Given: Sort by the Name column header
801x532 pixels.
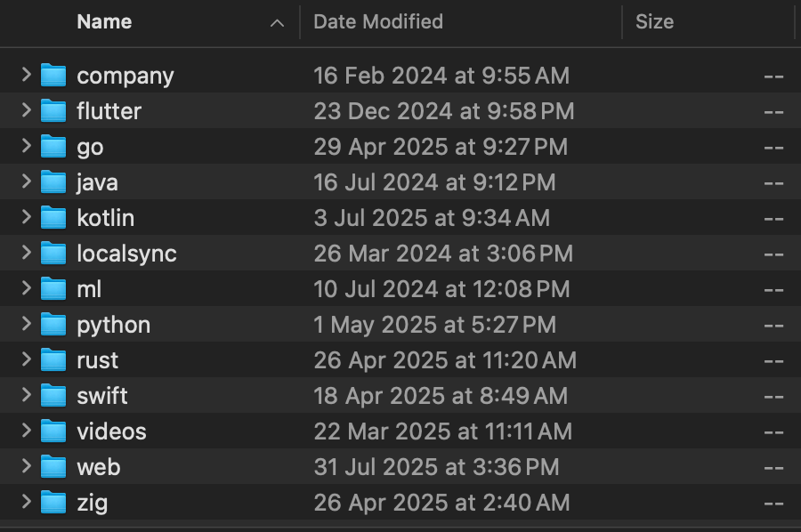Looking at the screenshot, I should 104,22.
